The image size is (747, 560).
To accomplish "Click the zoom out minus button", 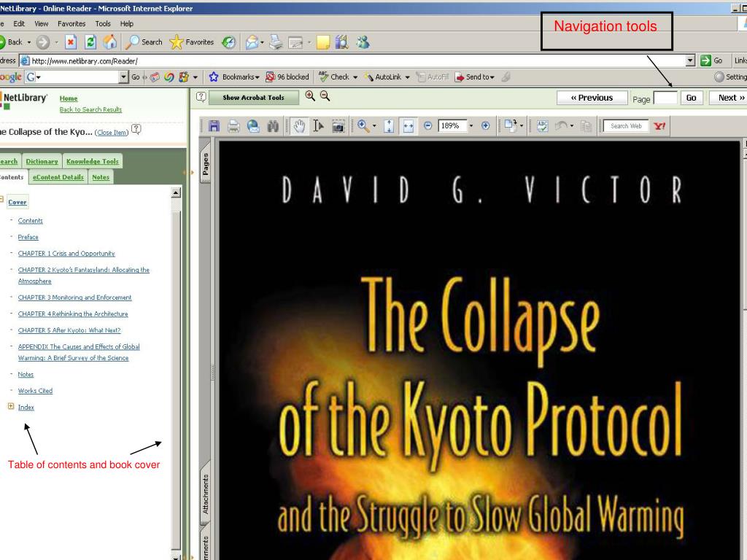I will click(x=427, y=125).
